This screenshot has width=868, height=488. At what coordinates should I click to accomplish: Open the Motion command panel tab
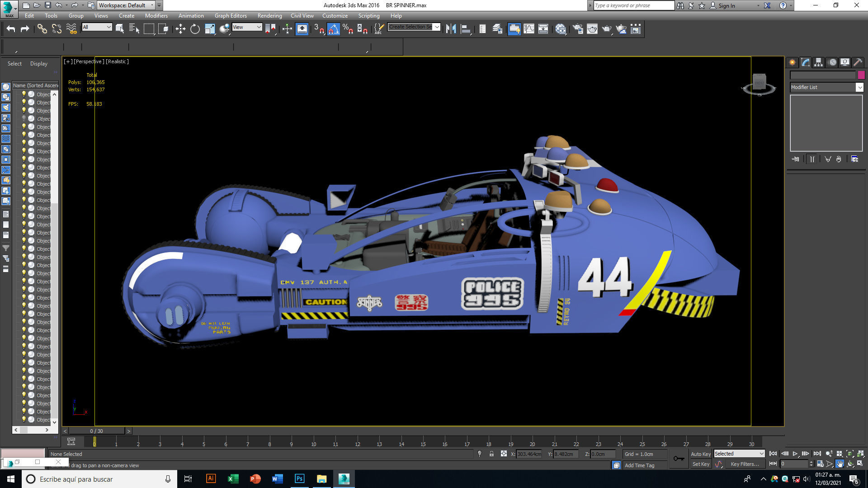[832, 62]
